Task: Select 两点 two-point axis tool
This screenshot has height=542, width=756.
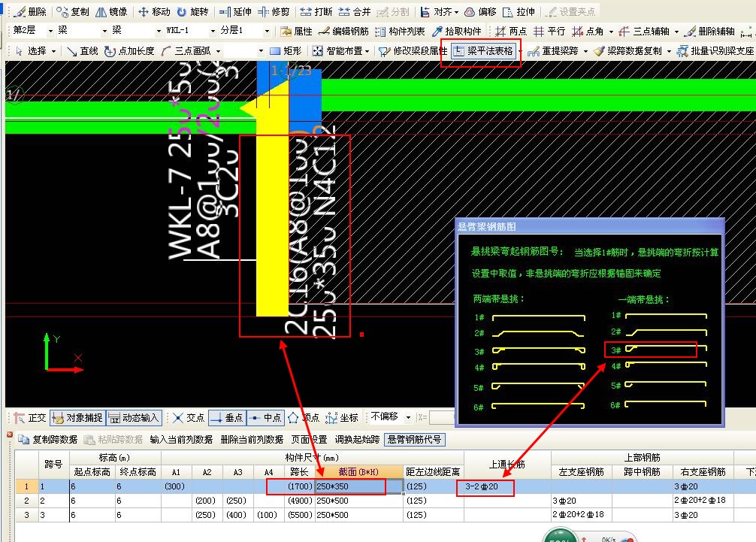Action: [x=511, y=32]
